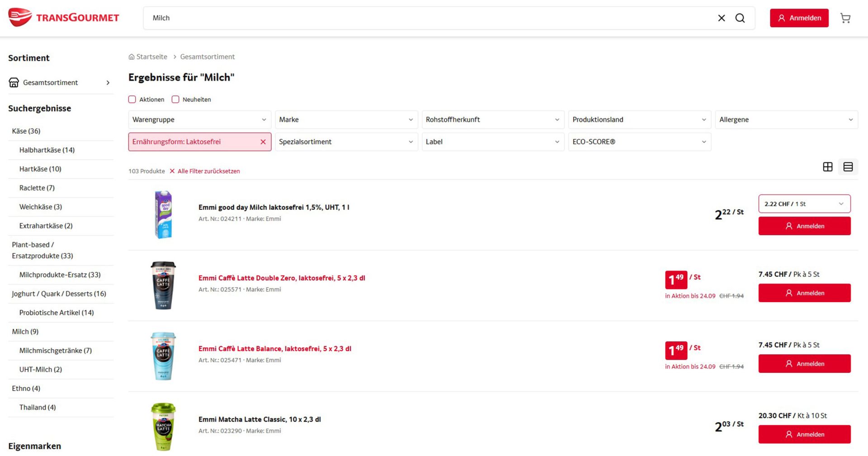The height and width of the screenshot is (456, 868).
Task: Click Matcha Latte cup thumbnail
Action: tap(163, 427)
